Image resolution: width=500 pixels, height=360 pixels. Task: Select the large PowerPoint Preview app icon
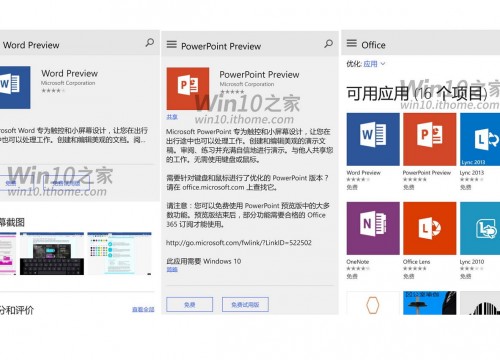(x=188, y=89)
